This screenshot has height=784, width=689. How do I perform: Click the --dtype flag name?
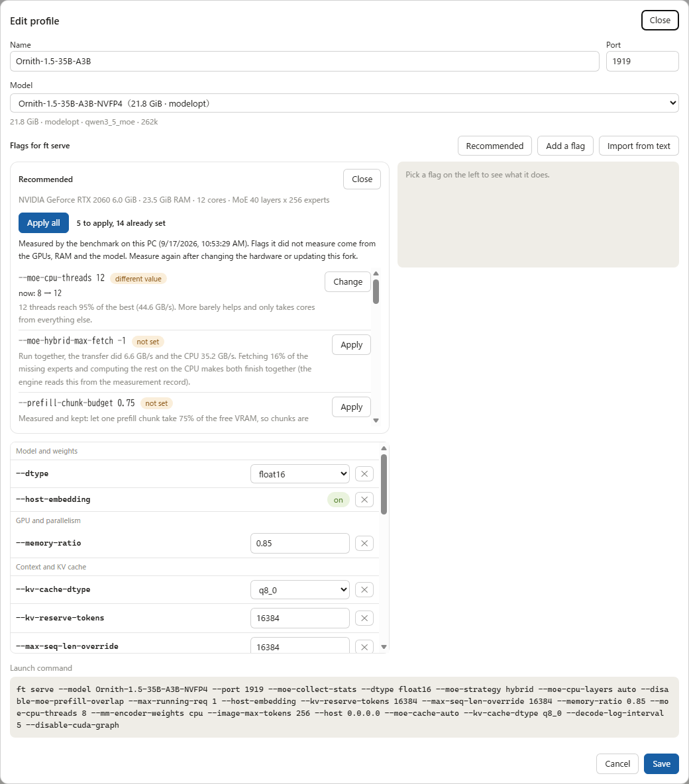click(32, 473)
